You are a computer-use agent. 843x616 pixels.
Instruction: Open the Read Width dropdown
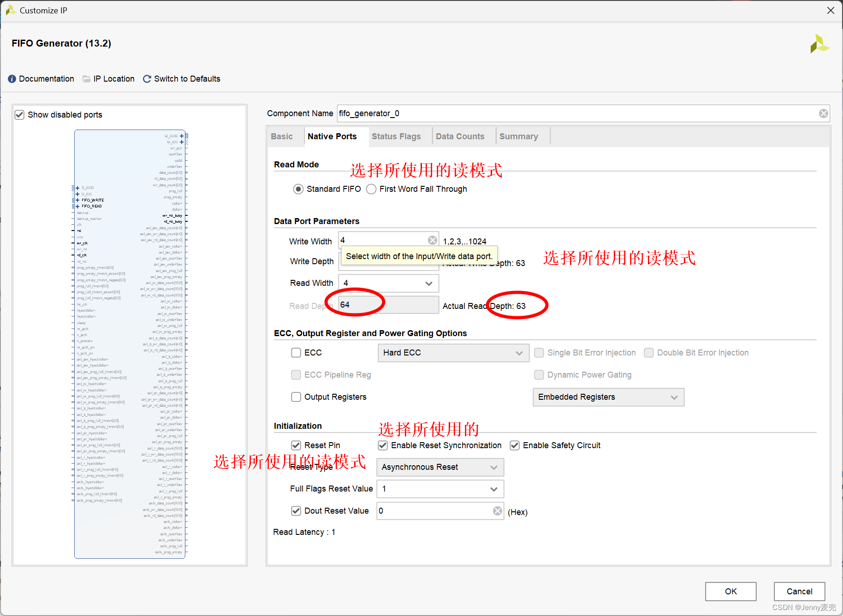click(x=428, y=283)
